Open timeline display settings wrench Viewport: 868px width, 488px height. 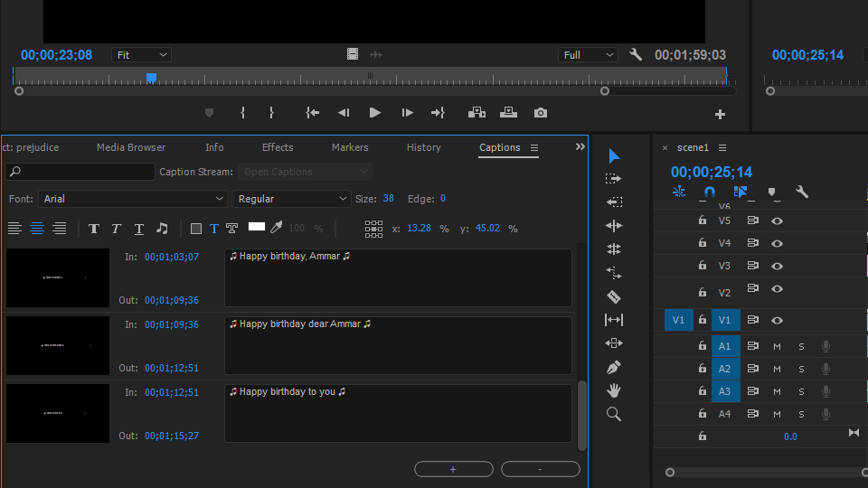[801, 192]
